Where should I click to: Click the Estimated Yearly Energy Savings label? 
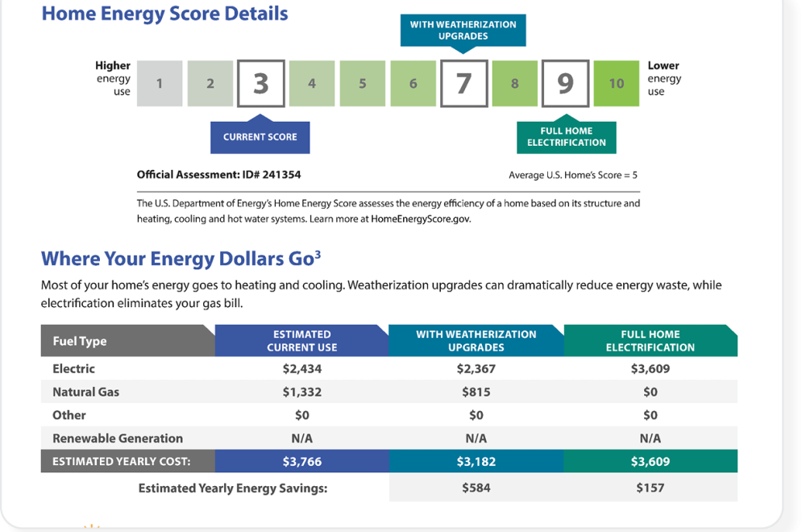pos(233,488)
